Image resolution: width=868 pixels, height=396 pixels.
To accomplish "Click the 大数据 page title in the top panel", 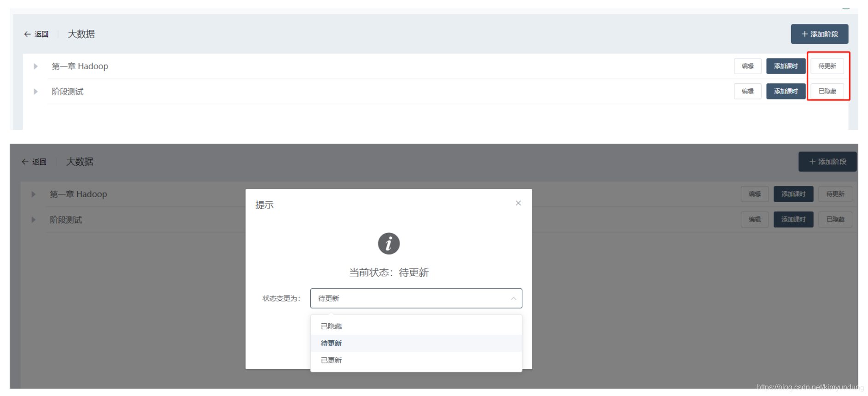I will tap(81, 34).
